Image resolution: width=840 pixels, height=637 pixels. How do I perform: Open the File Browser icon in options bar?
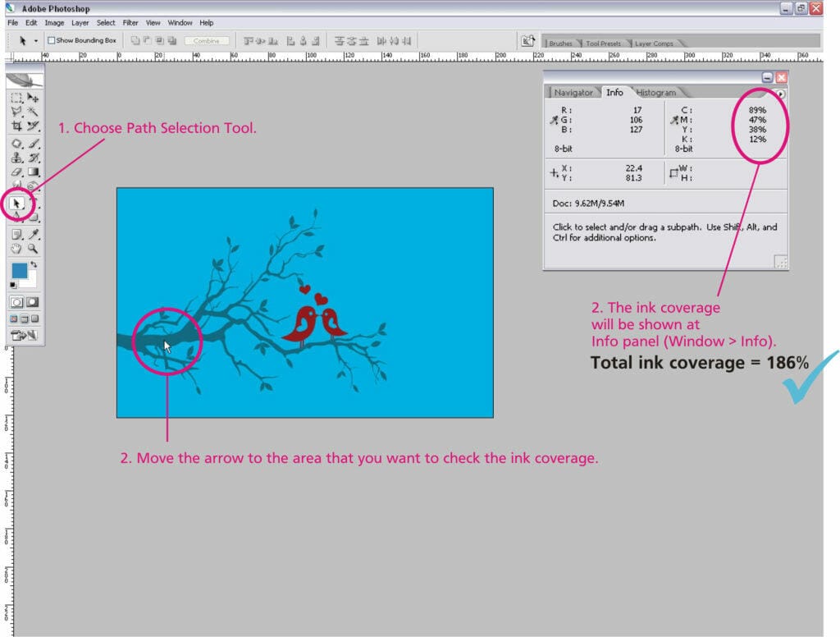529,40
